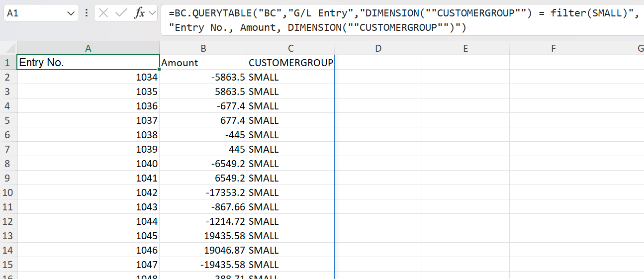Click entry number 1040 cell

point(88,164)
